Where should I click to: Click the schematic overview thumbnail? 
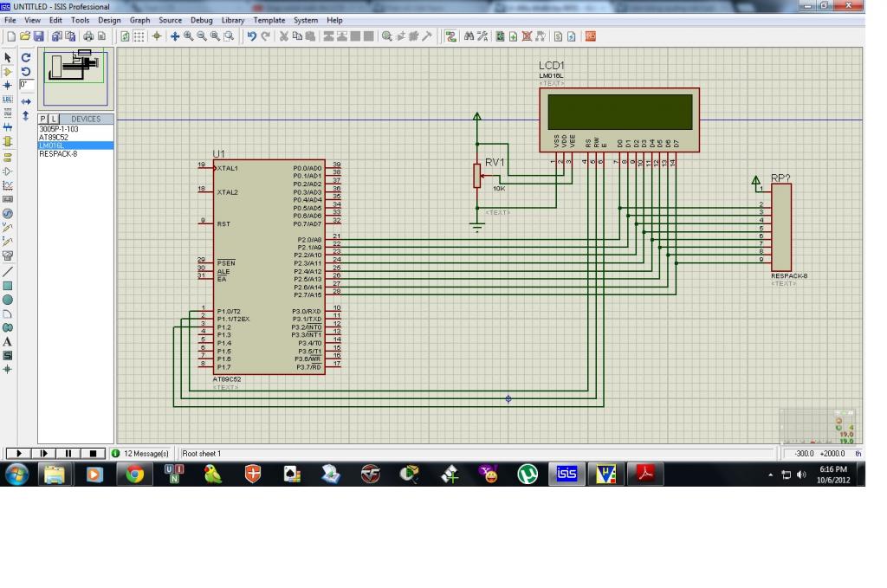click(x=75, y=75)
